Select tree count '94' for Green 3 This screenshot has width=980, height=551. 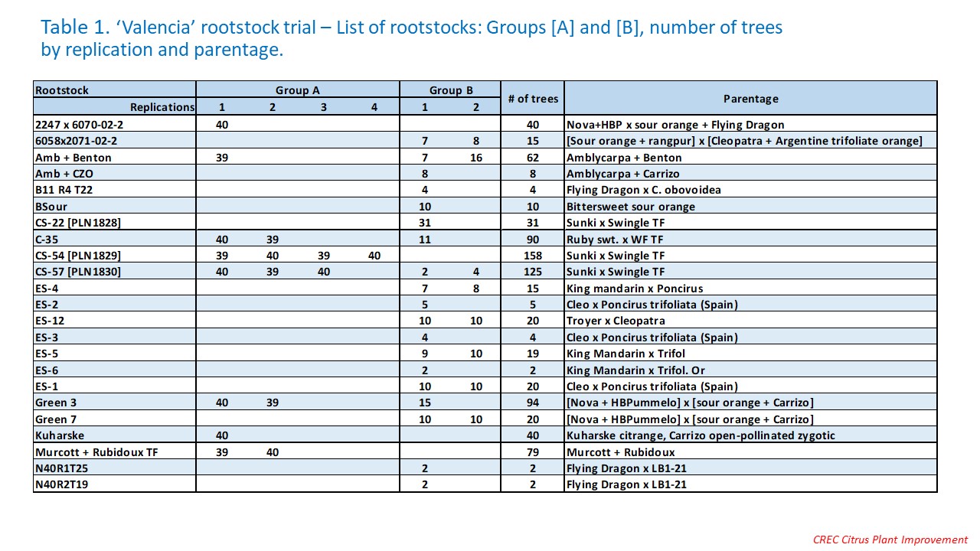point(533,403)
